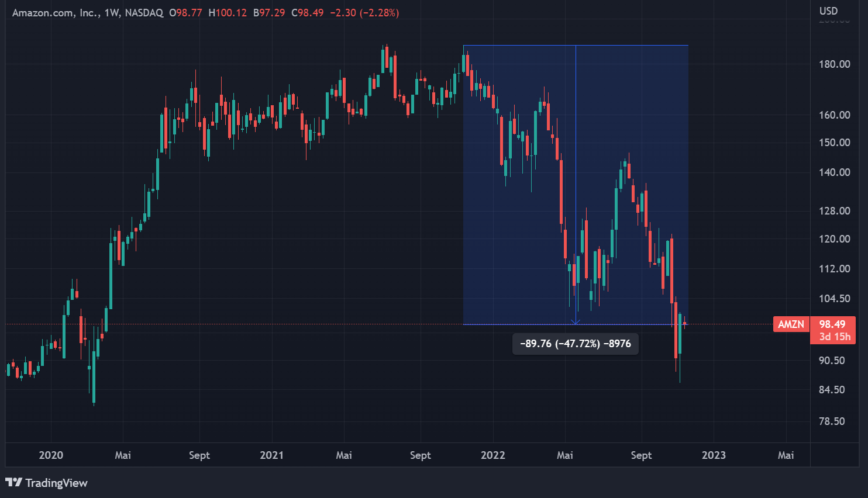Select the −89.76 (−47.72%) measurement tooltip
Screen dimensions: 868x498
coord(576,344)
